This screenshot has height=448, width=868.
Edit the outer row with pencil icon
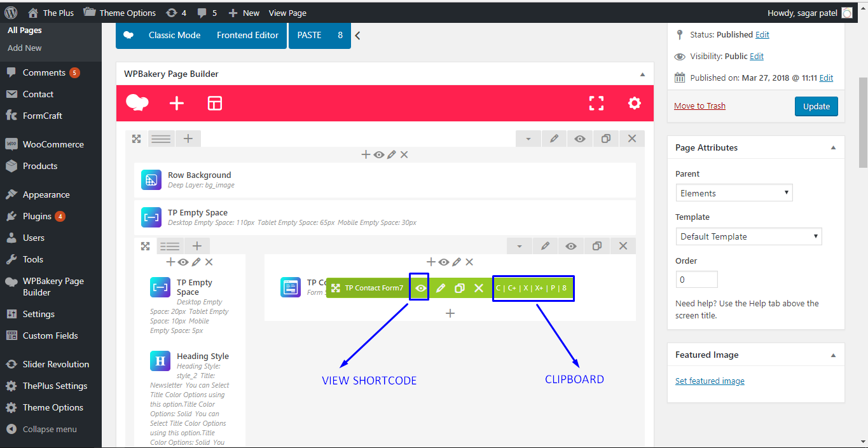coord(554,139)
